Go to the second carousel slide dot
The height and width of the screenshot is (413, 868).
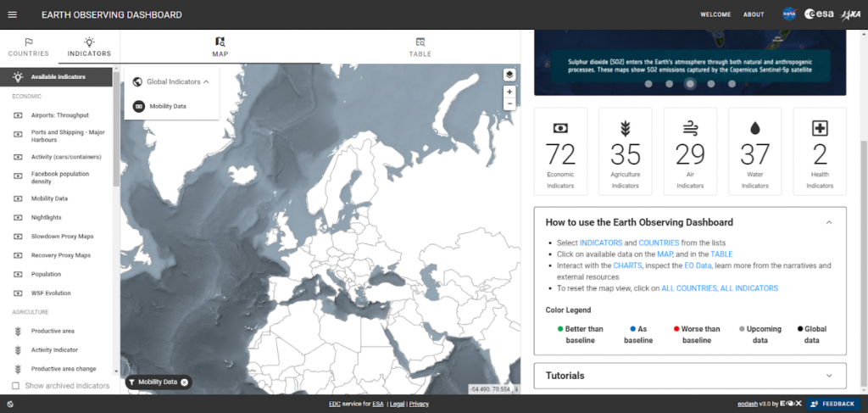670,84
